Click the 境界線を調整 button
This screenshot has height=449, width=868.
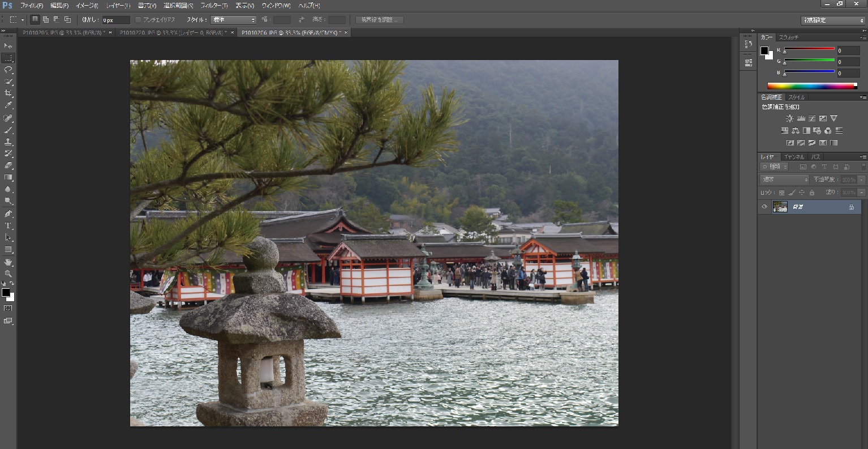[x=379, y=20]
